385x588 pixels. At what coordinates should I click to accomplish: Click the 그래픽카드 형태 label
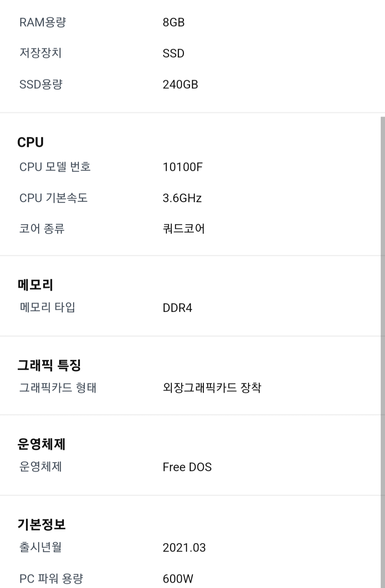point(58,388)
